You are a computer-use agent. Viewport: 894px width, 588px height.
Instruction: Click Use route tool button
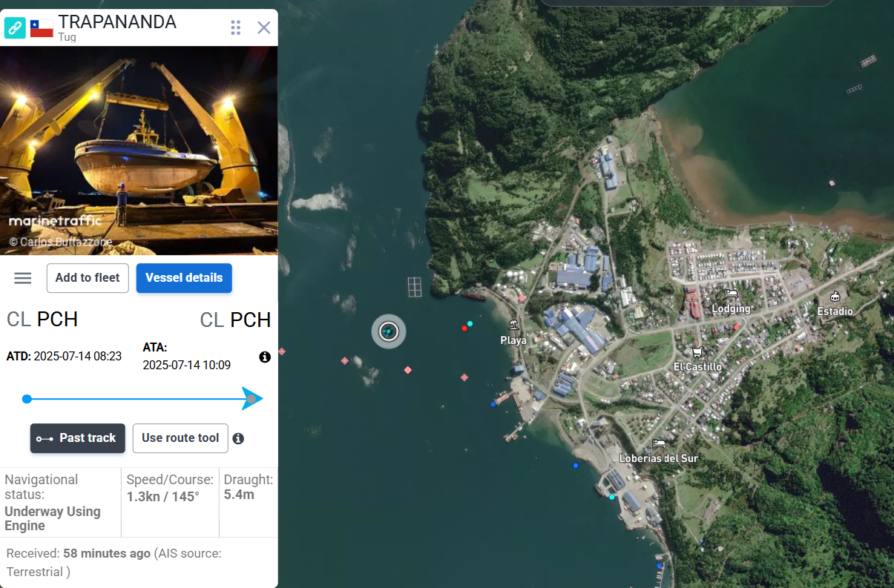pos(180,438)
